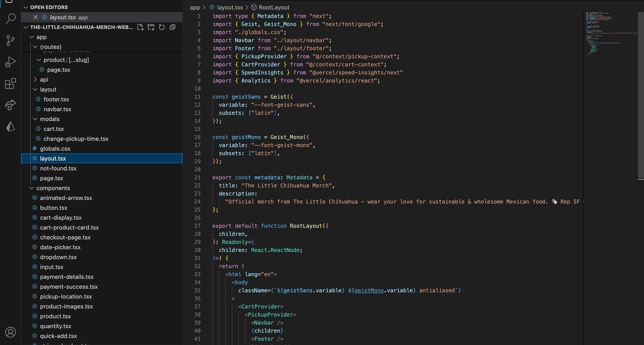This screenshot has width=644, height=345.
Task: Open quick-add.tsx component
Action: (x=102, y=336)
